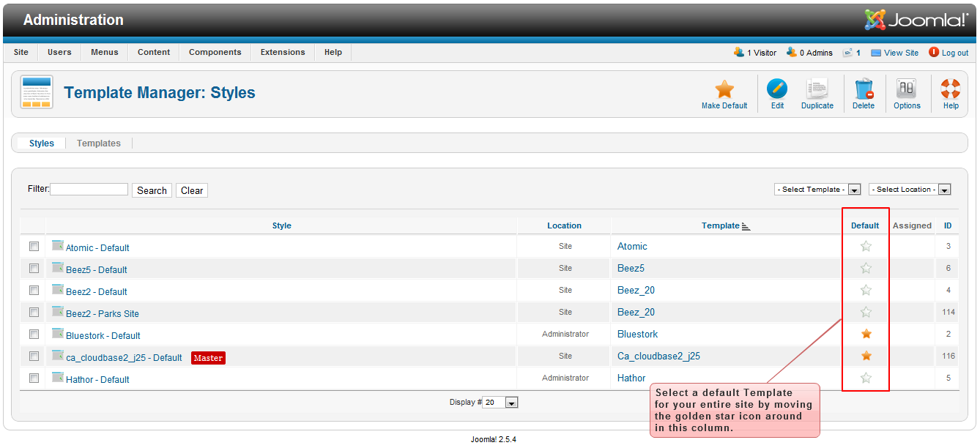Open the Components menu

pyautogui.click(x=215, y=53)
